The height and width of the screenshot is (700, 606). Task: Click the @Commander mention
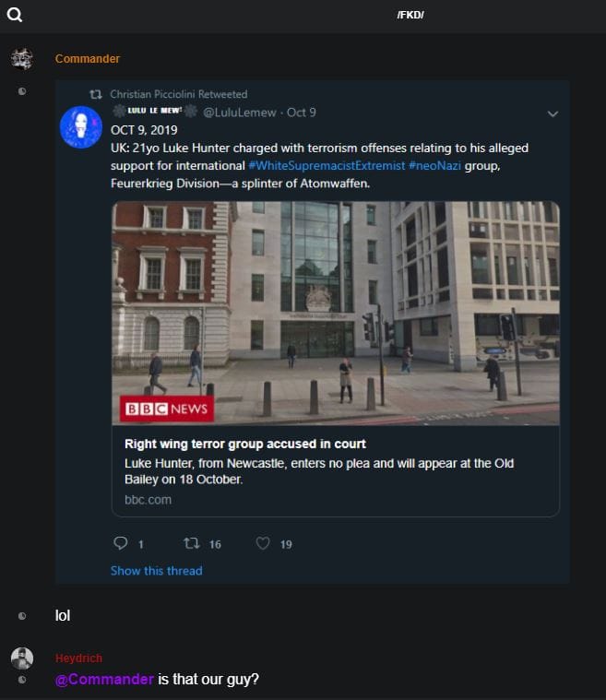[104, 679]
